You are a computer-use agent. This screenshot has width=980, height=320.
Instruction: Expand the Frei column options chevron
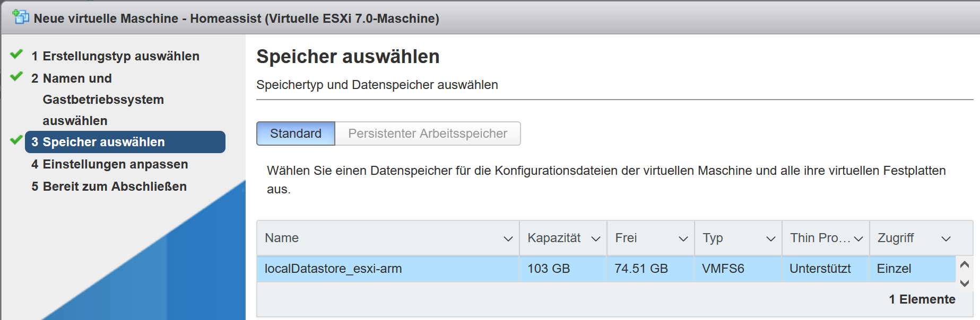pos(683,239)
